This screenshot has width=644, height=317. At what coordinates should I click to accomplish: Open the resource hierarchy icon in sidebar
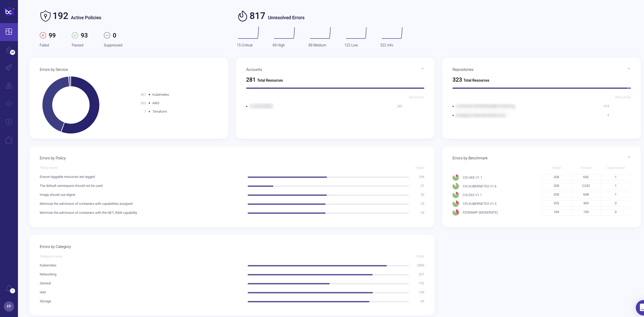click(x=9, y=85)
